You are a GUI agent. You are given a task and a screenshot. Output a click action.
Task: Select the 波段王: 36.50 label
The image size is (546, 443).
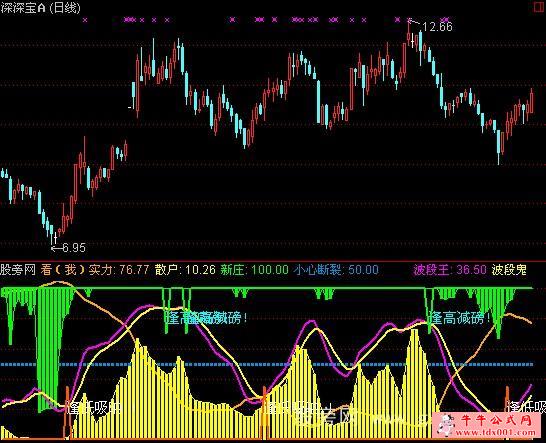tap(450, 270)
